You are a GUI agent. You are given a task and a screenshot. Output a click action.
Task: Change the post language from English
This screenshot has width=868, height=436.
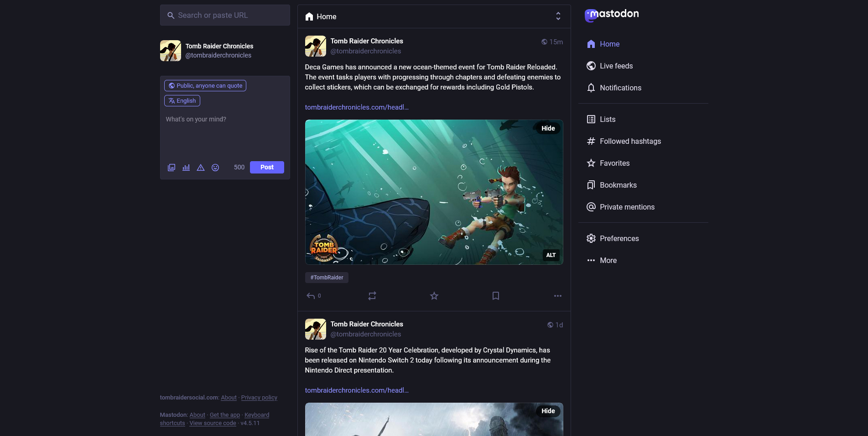click(x=182, y=101)
